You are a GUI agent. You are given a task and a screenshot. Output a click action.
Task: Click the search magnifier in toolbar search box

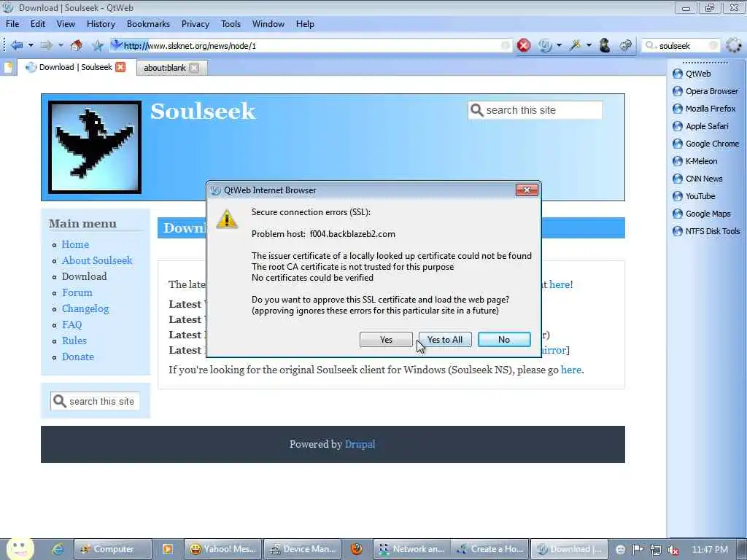(x=649, y=46)
